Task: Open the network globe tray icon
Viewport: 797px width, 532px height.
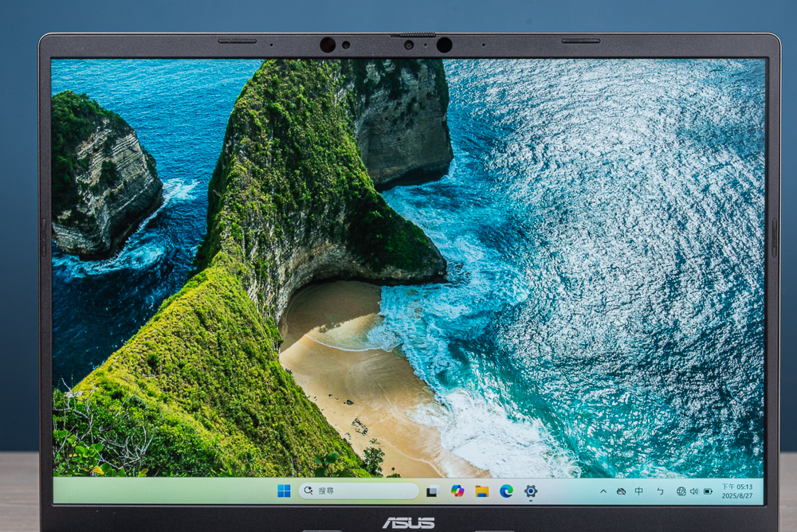Action: coord(681,491)
